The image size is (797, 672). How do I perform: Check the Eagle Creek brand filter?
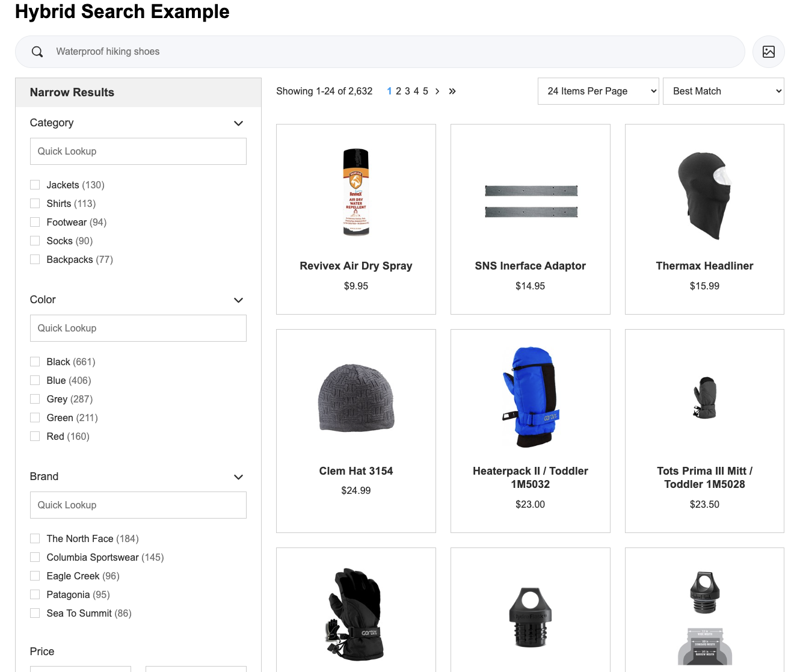pos(35,576)
